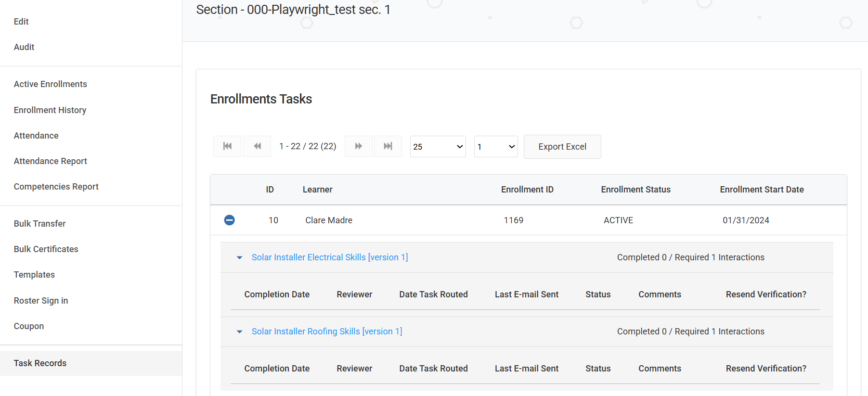Image resolution: width=868 pixels, height=396 pixels.
Task: Open Solar Installer Electrical Skills link
Action: [329, 257]
